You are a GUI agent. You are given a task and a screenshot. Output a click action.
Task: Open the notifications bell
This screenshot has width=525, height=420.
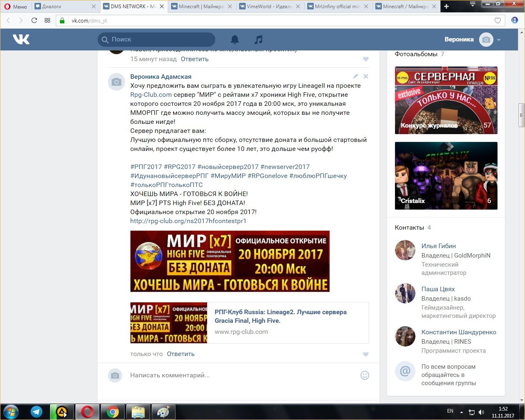(235, 39)
